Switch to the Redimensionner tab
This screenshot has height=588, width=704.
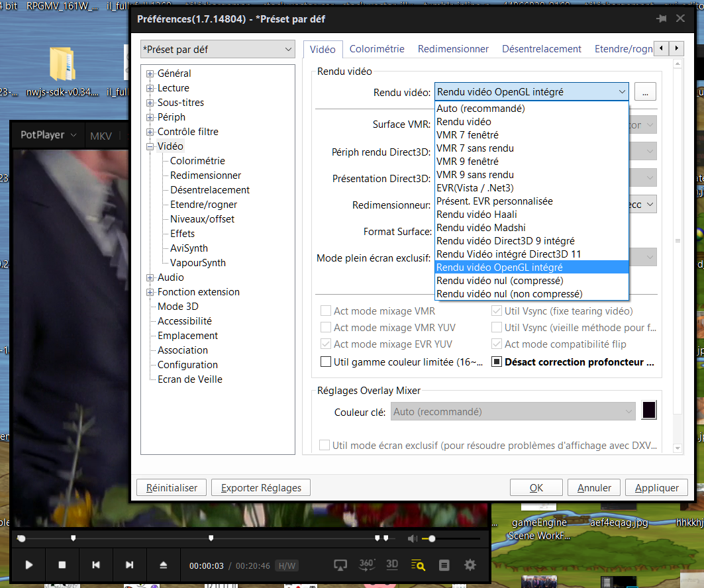click(x=453, y=49)
